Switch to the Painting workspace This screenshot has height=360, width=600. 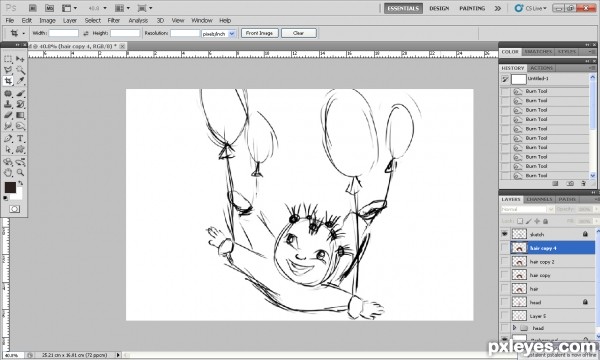[472, 8]
